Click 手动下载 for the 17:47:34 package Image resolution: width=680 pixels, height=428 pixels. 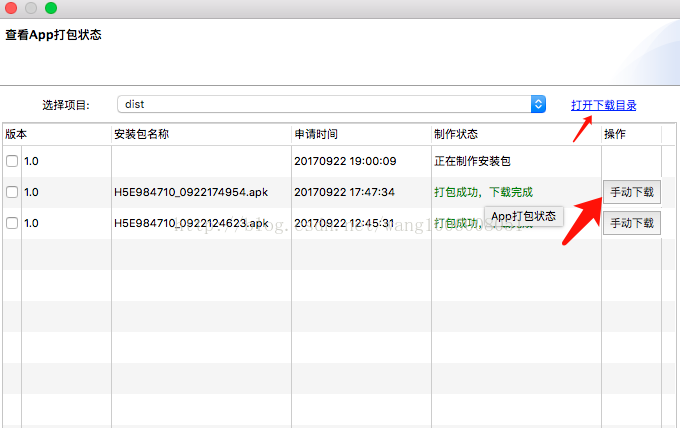click(632, 192)
